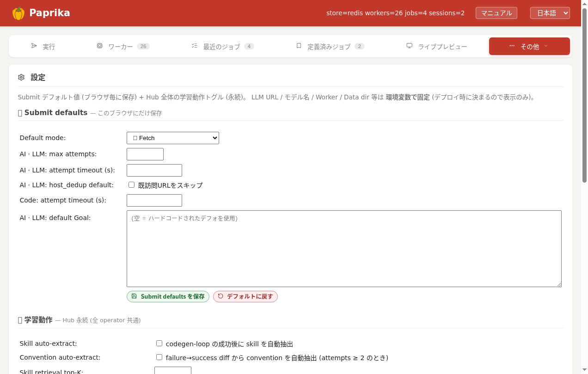Screen dimensions: 588x374
Task: Click the gear icon beside 設定 heading
Action: (21, 77)
